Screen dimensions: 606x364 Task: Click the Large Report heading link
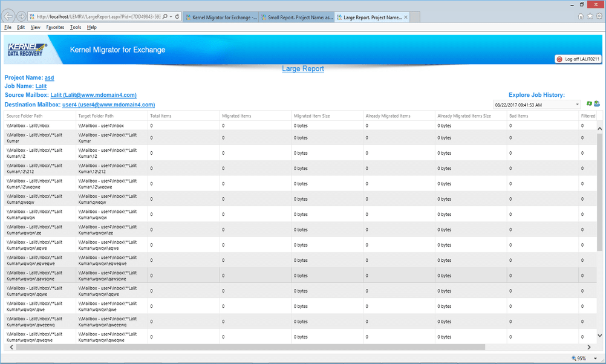303,69
